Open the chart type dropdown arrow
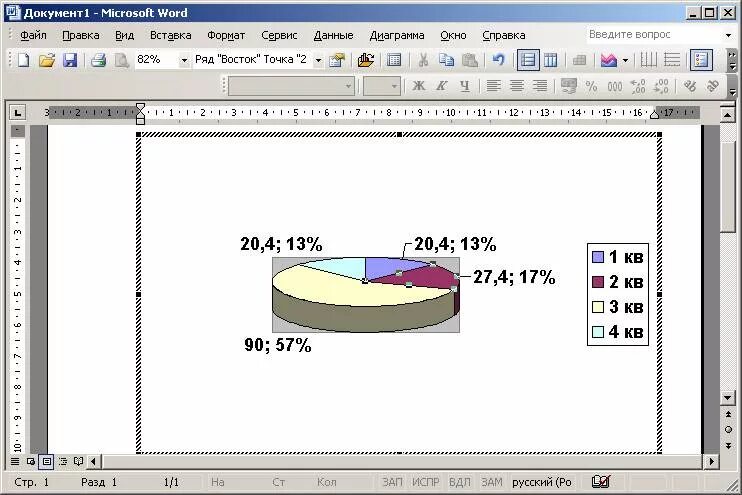The width and height of the screenshot is (742, 495). (x=625, y=60)
